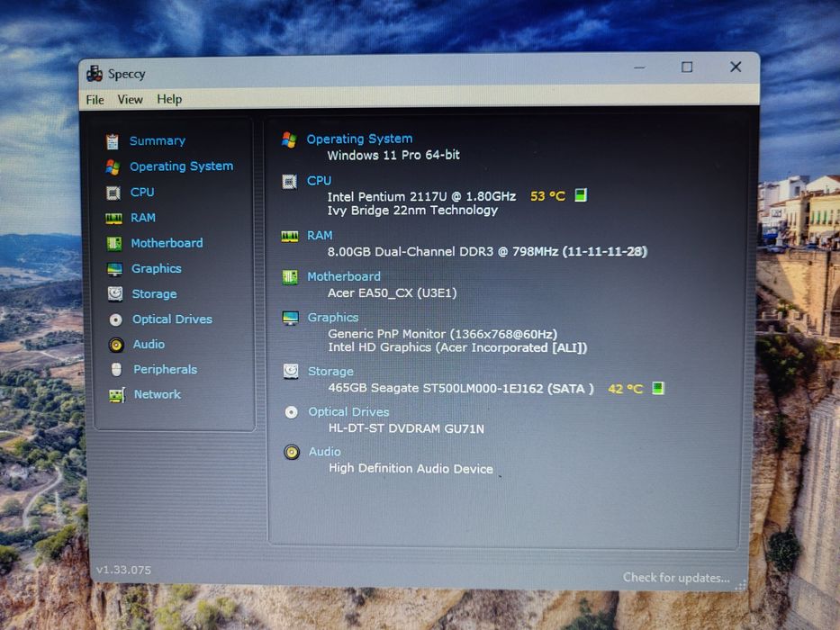Open the Operating System heading link
This screenshot has width=840, height=630.
point(359,139)
